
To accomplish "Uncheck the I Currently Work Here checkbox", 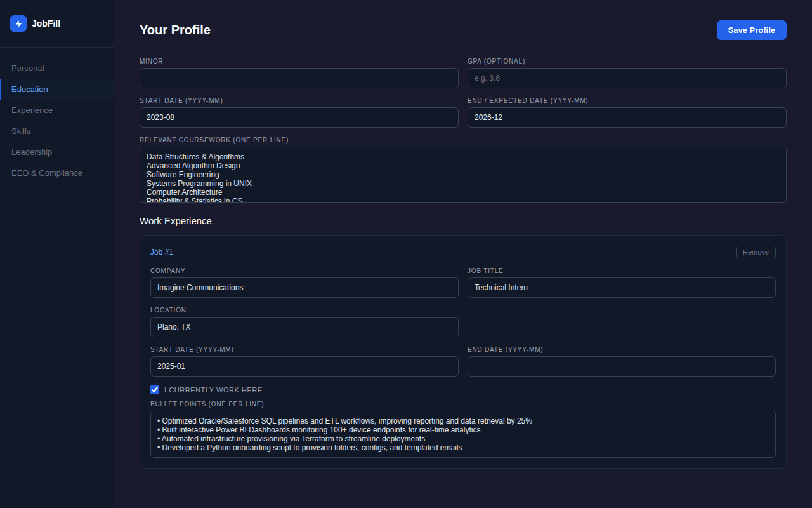I will pos(155,390).
